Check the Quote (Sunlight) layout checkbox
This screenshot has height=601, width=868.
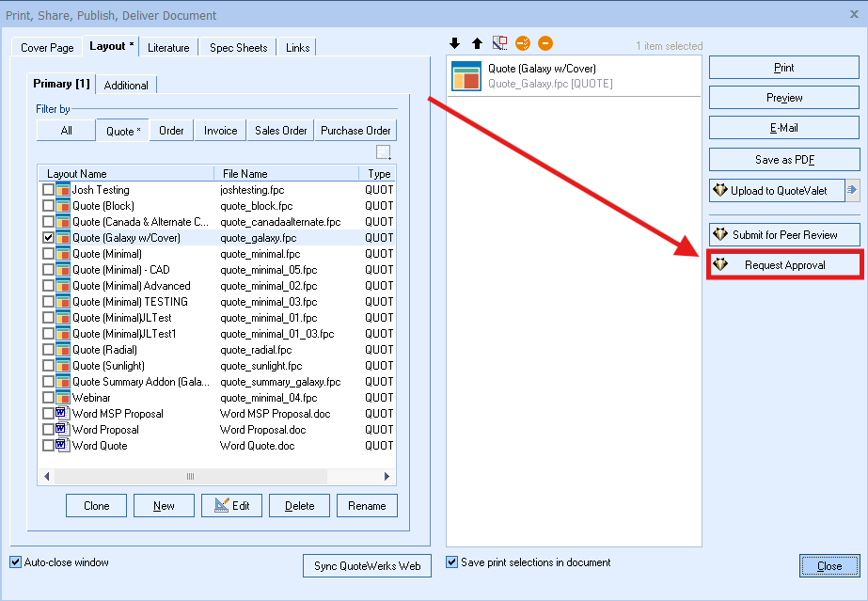point(48,366)
